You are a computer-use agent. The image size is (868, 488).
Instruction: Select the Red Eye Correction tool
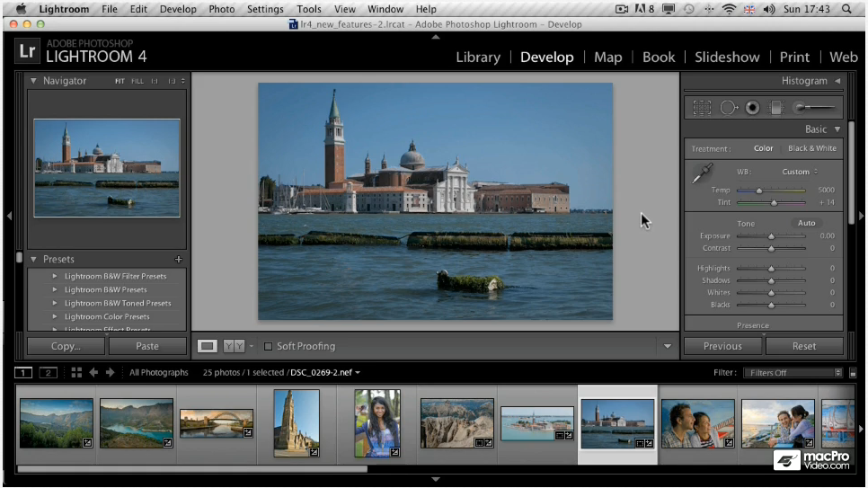point(752,108)
